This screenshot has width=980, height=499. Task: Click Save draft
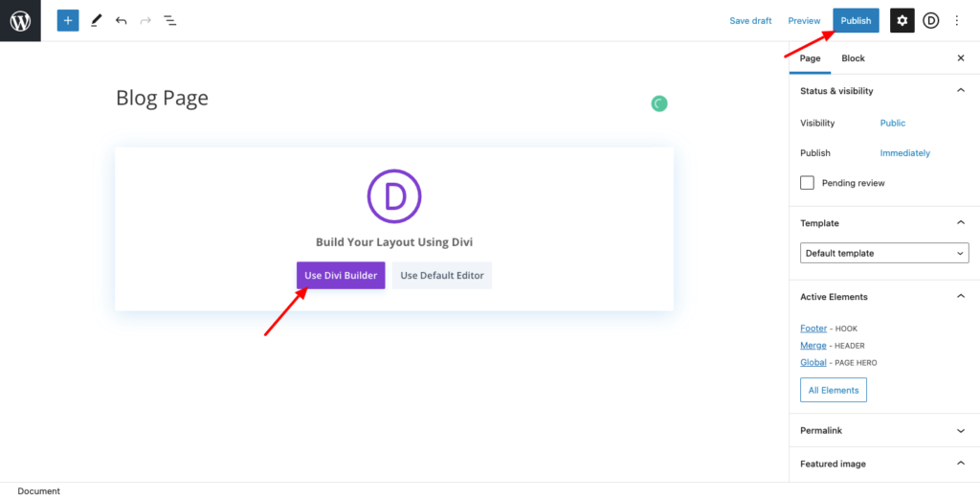(x=750, y=21)
